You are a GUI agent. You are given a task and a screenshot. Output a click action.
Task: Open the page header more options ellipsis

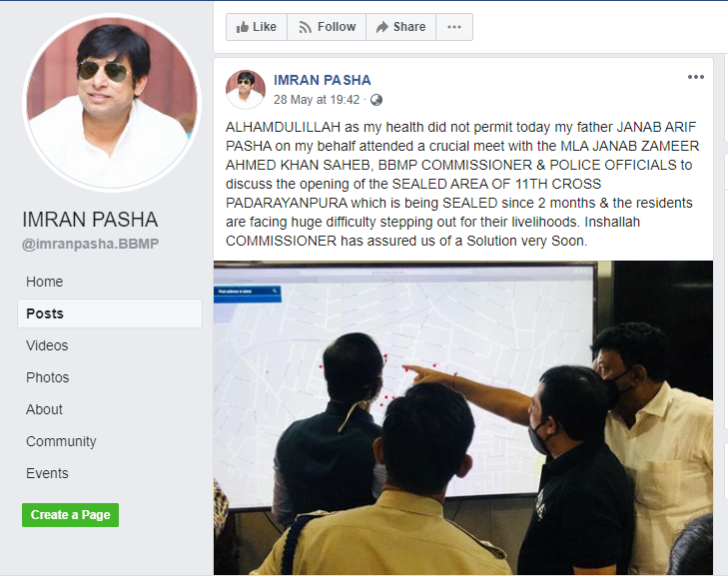[x=454, y=27]
